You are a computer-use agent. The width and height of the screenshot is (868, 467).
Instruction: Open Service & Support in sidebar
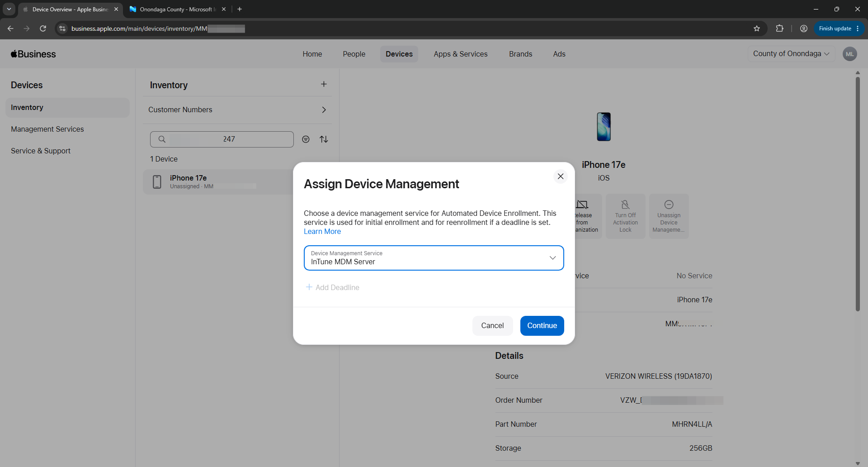41,151
